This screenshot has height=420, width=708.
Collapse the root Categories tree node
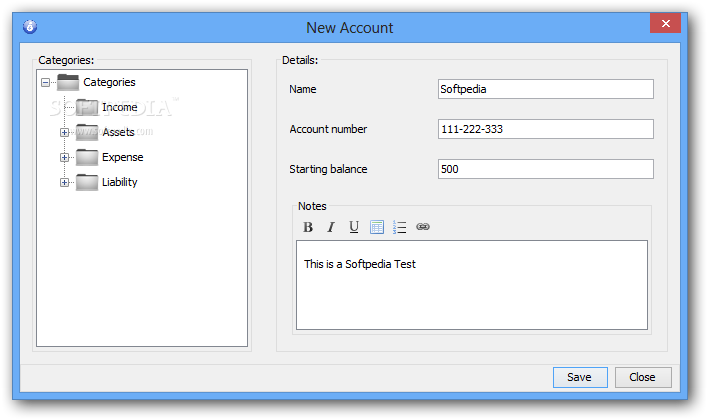pyautogui.click(x=45, y=82)
